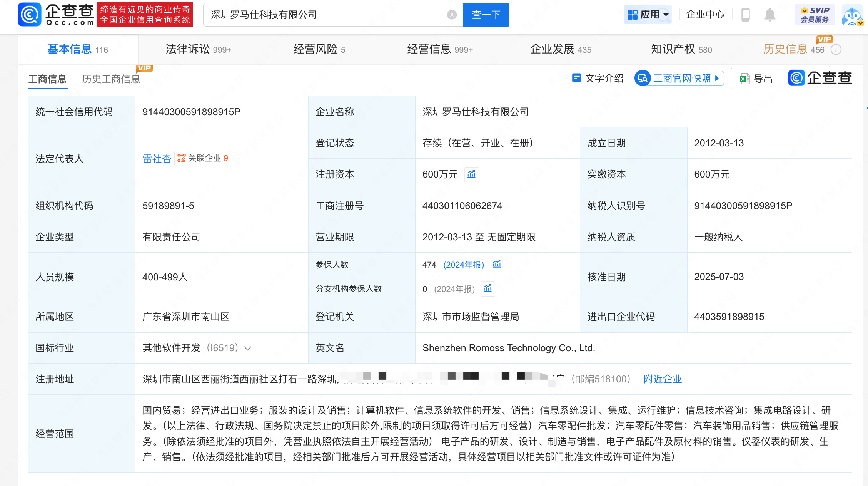Open the 关联企业 9 tag
Image resolution: width=868 pixels, height=486 pixels.
[203, 158]
